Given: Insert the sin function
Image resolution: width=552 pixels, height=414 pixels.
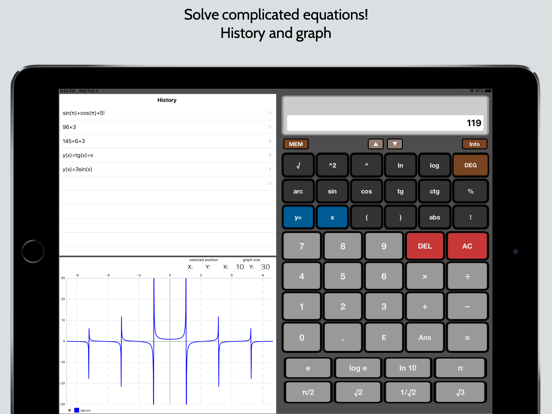Looking at the screenshot, I should tap(332, 191).
